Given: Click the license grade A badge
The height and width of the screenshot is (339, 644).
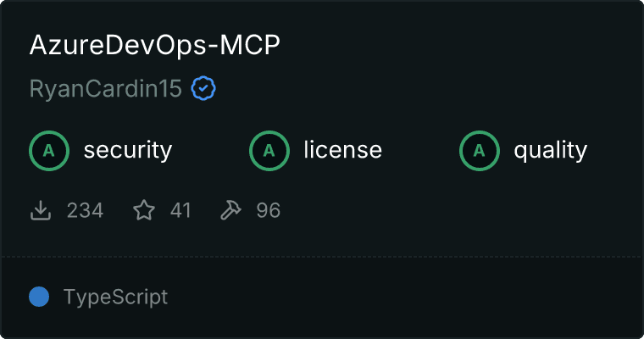Looking at the screenshot, I should tap(269, 151).
